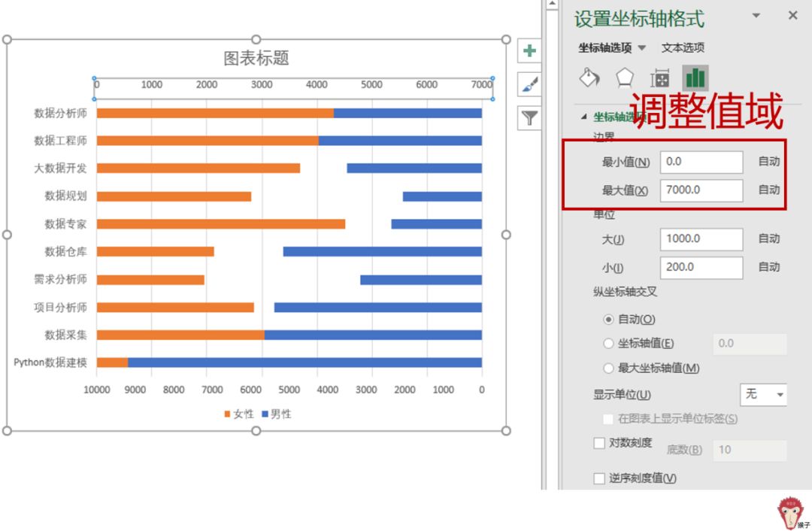The height and width of the screenshot is (531, 812).
Task: Click the 最小值 input field
Action: [701, 162]
